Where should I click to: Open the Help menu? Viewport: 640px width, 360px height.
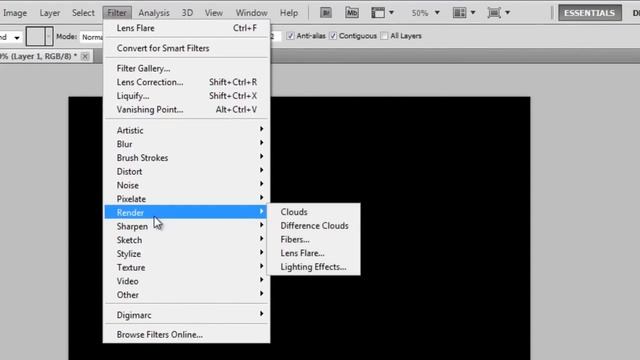289,13
